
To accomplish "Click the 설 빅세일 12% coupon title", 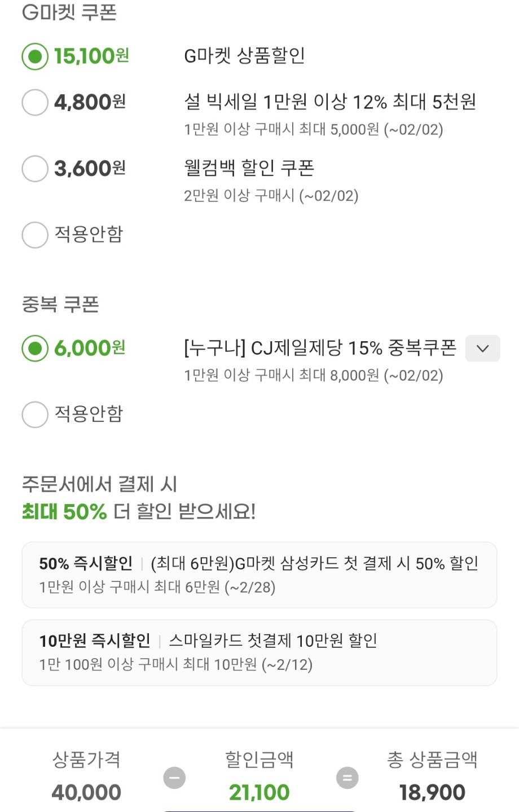I will click(330, 102).
